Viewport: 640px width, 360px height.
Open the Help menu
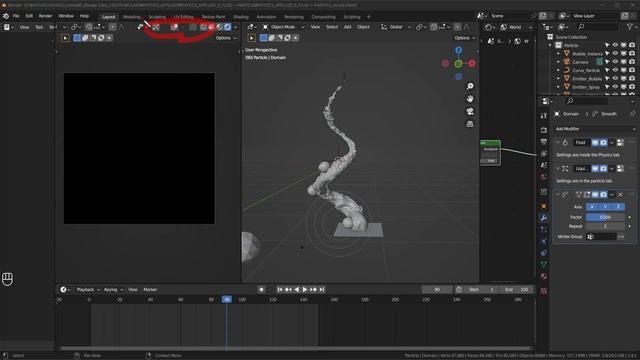coord(84,16)
